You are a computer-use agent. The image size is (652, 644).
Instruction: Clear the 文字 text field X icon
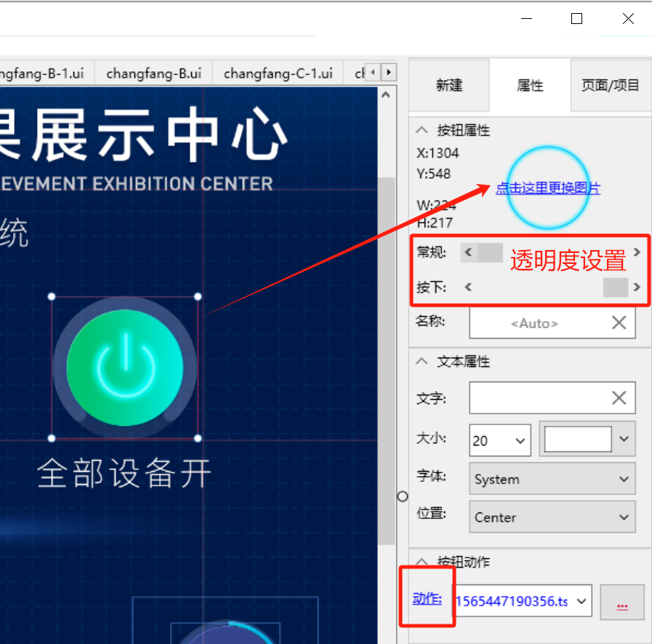pyautogui.click(x=619, y=398)
